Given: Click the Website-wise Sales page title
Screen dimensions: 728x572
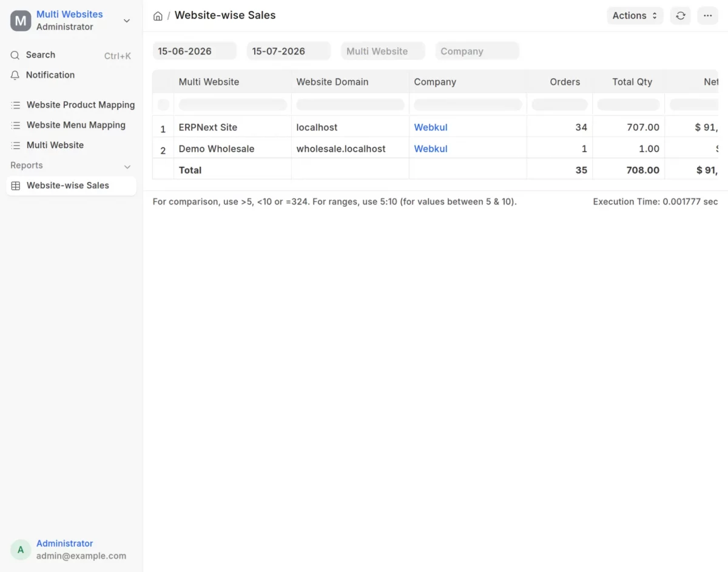Looking at the screenshot, I should tap(225, 15).
